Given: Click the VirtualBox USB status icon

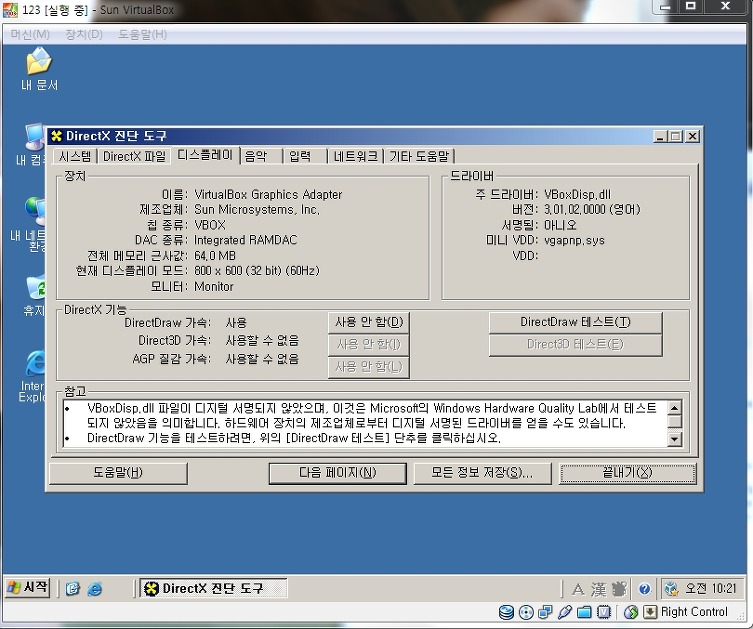Looking at the screenshot, I should [x=565, y=612].
